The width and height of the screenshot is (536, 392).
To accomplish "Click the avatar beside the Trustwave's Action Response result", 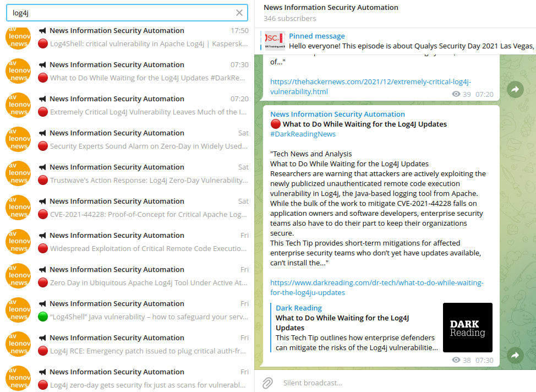I will pos(18,174).
